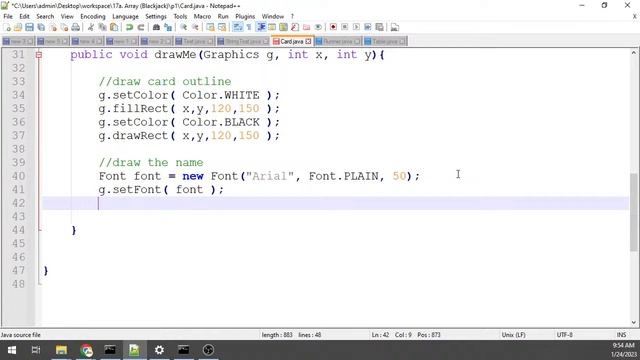
Task: Open the Function List panel icon
Action: click(295, 27)
